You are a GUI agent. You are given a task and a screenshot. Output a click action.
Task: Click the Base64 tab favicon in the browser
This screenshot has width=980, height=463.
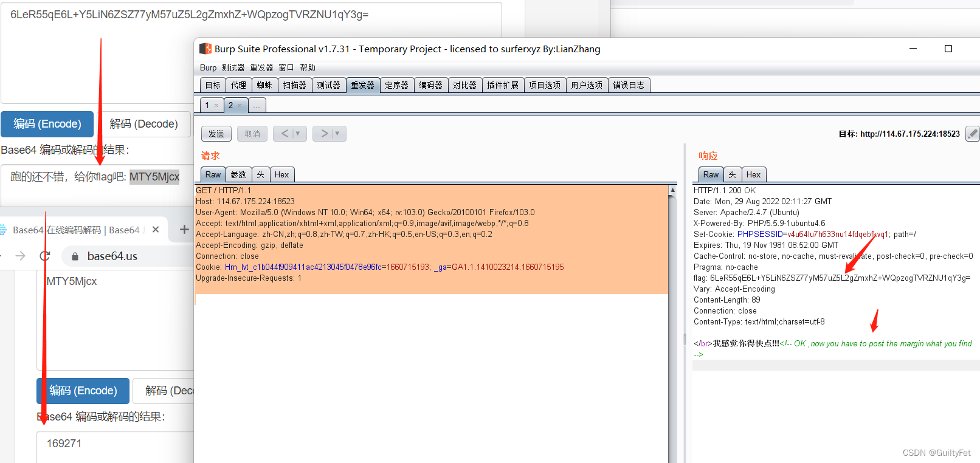(3, 230)
